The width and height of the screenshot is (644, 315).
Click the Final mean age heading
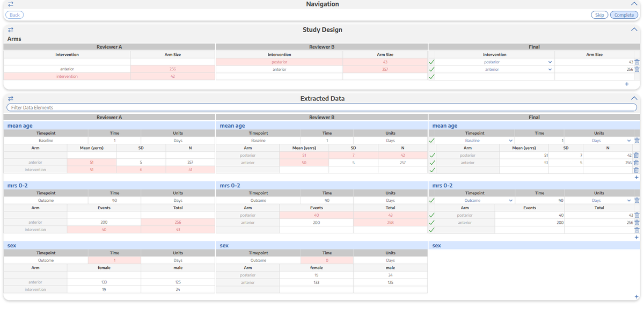click(445, 126)
